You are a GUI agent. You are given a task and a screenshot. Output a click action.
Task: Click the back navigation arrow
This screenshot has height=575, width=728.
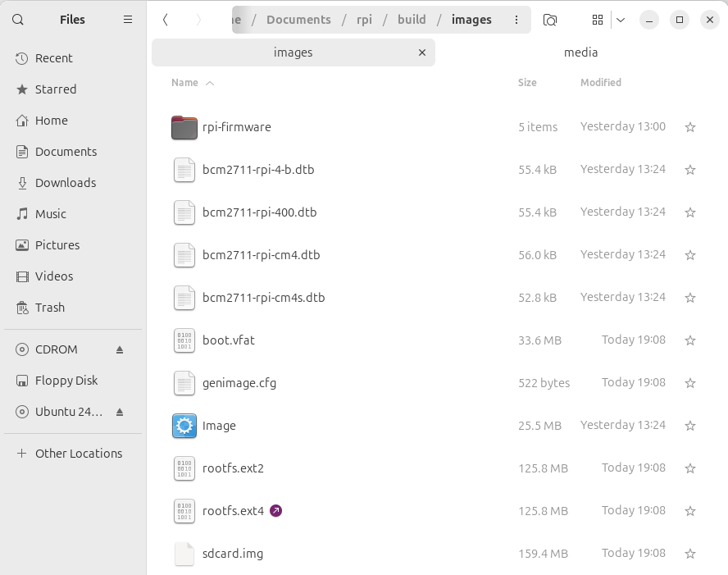166,20
